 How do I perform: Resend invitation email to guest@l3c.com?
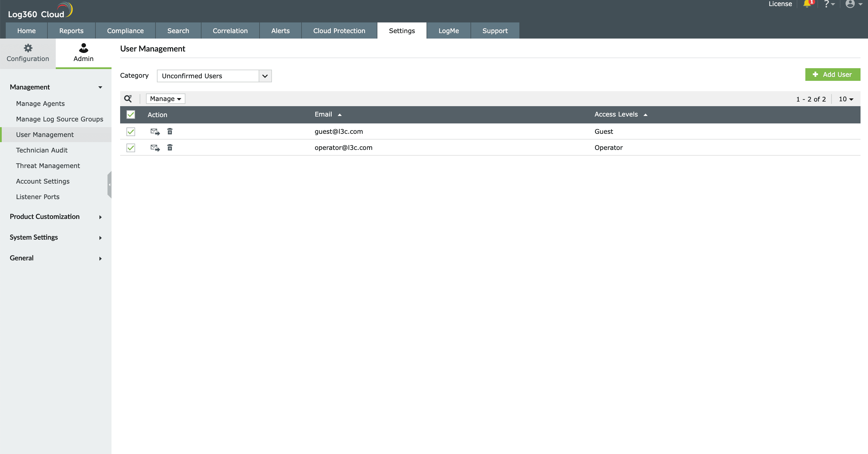[x=155, y=131]
